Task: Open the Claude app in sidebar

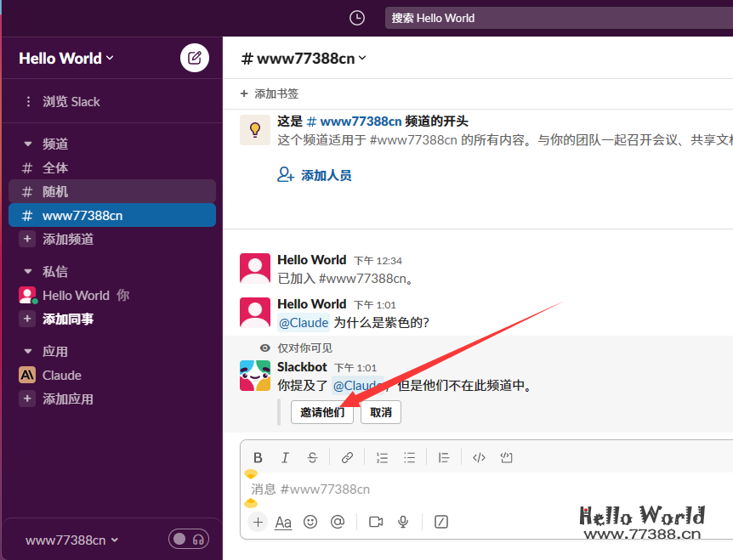Action: click(62, 375)
